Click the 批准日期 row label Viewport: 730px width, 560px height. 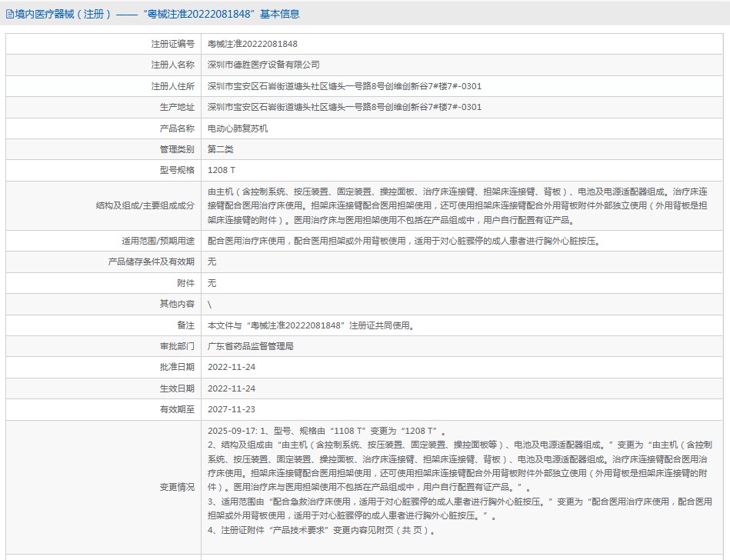(x=177, y=368)
